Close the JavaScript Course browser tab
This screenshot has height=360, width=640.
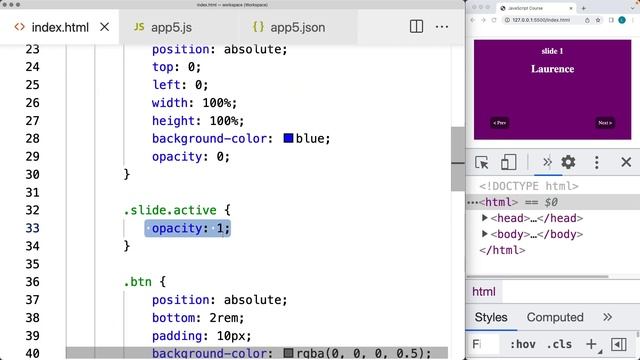(571, 8)
